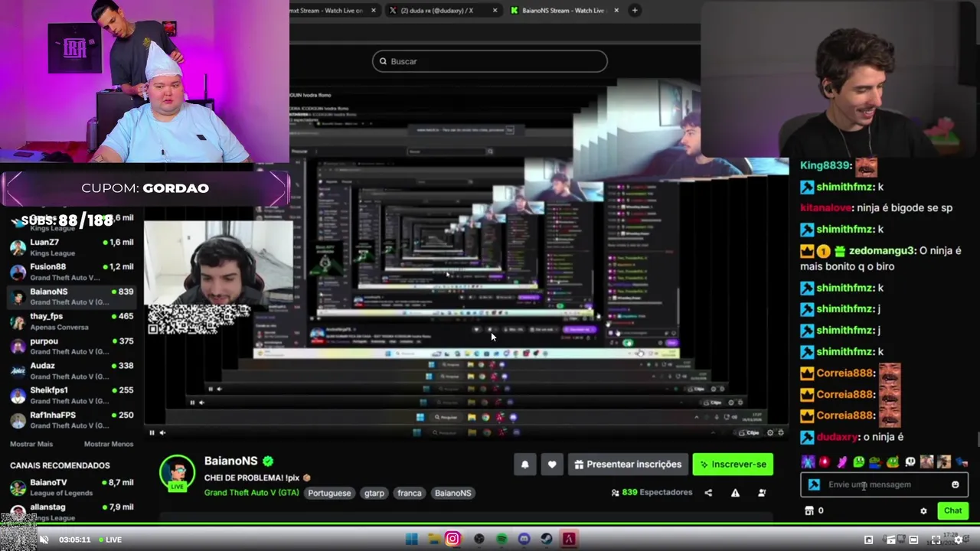
Task: Click the notification bell for BaianoNS
Action: click(x=524, y=465)
